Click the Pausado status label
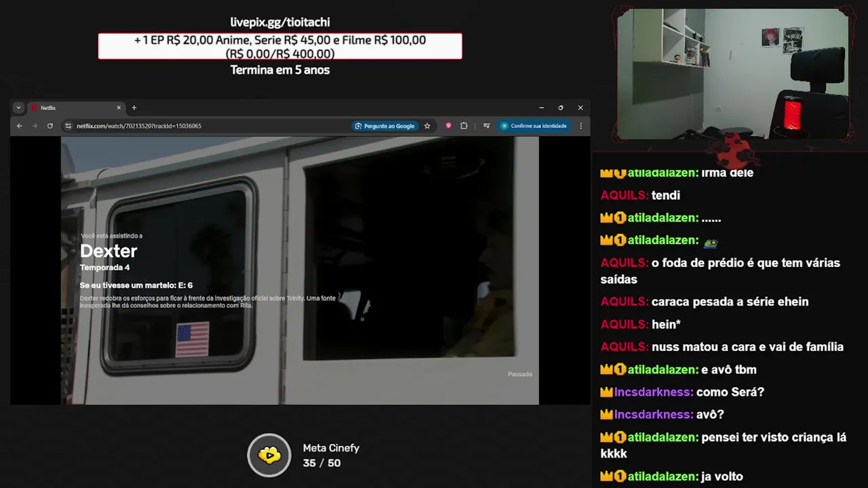 [520, 374]
